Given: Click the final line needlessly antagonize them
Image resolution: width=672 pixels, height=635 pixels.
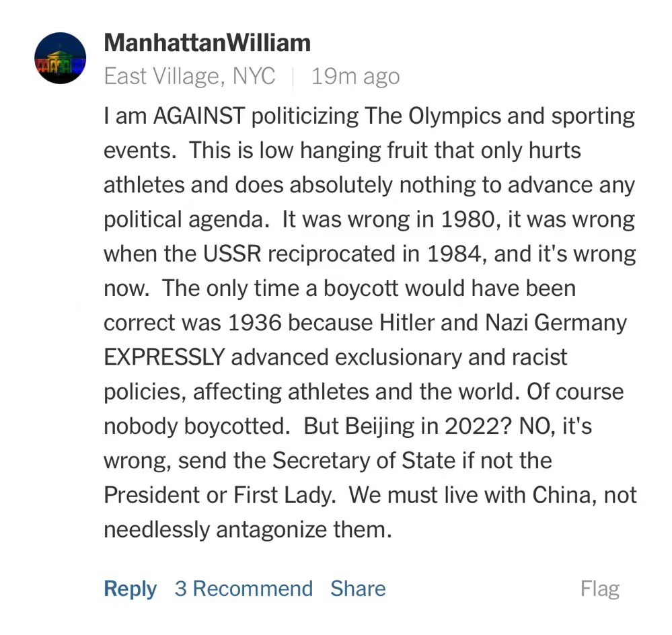Looking at the screenshot, I should (x=248, y=530).
